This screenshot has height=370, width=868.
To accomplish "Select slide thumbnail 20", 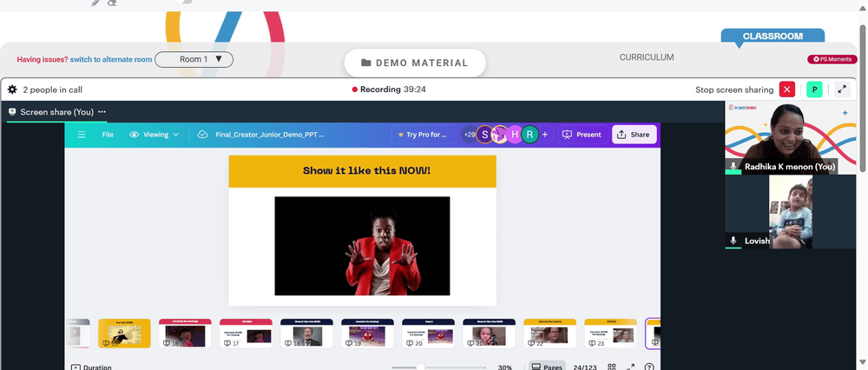I will coord(429,333).
